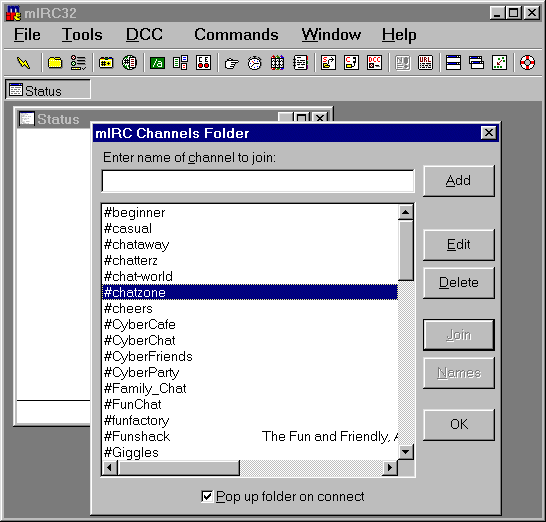This screenshot has height=522, width=546.
Task: Select #chatterz in the channel list
Action: [250, 260]
